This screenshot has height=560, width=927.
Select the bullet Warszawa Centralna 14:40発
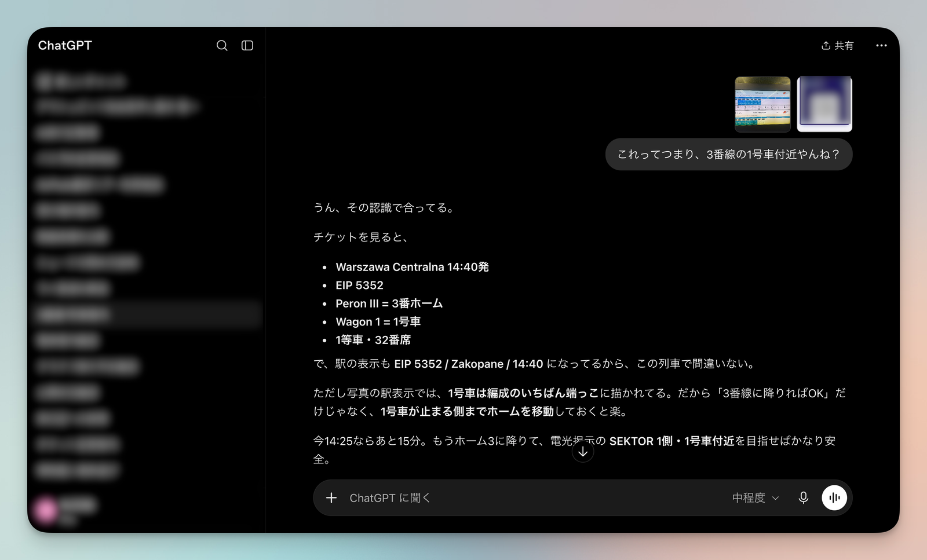pos(412,267)
